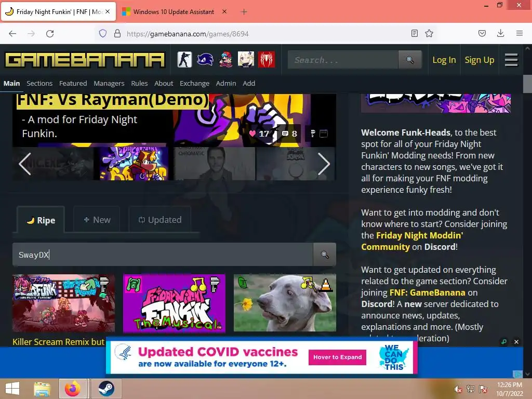This screenshot has width=532, height=399.
Task: Submit the SwayDX mod search
Action: point(325,255)
